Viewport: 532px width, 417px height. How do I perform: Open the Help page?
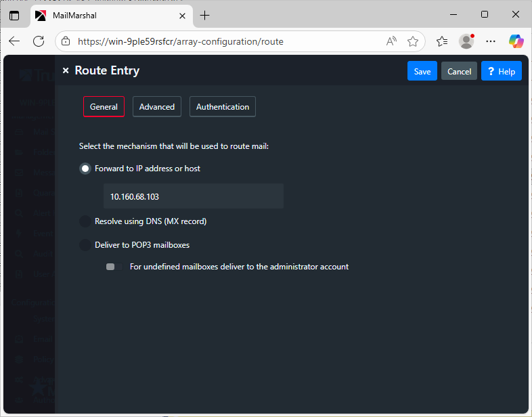point(501,71)
